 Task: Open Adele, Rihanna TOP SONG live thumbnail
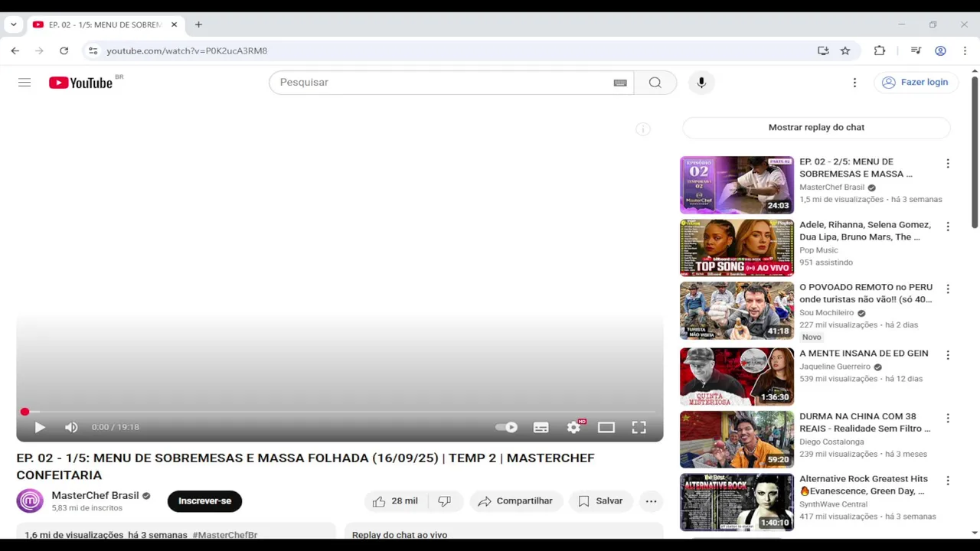[x=737, y=248]
